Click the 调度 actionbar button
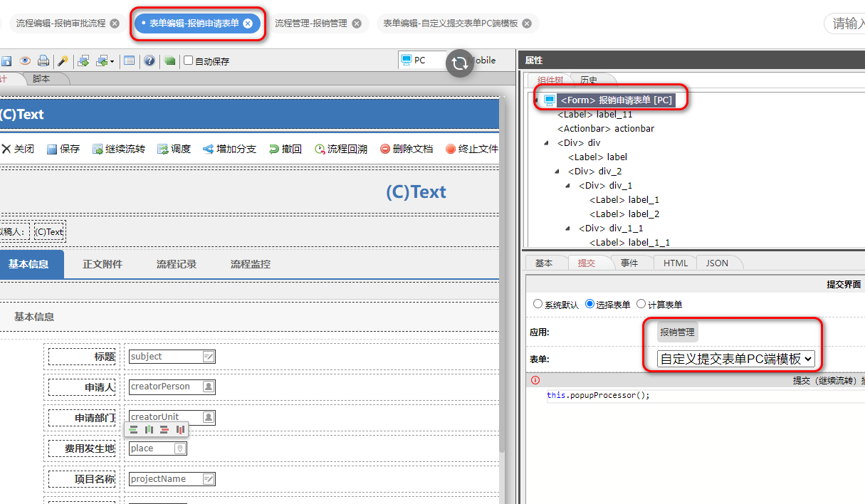Viewport: 865px width, 504px height. point(174,149)
